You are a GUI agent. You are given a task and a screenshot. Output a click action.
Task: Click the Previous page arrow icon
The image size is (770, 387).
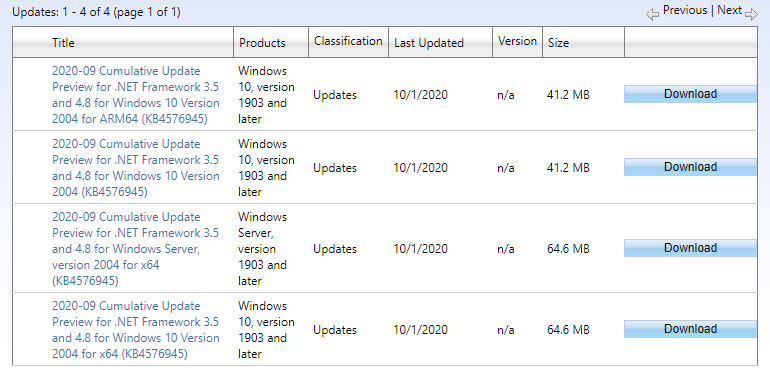pos(652,15)
